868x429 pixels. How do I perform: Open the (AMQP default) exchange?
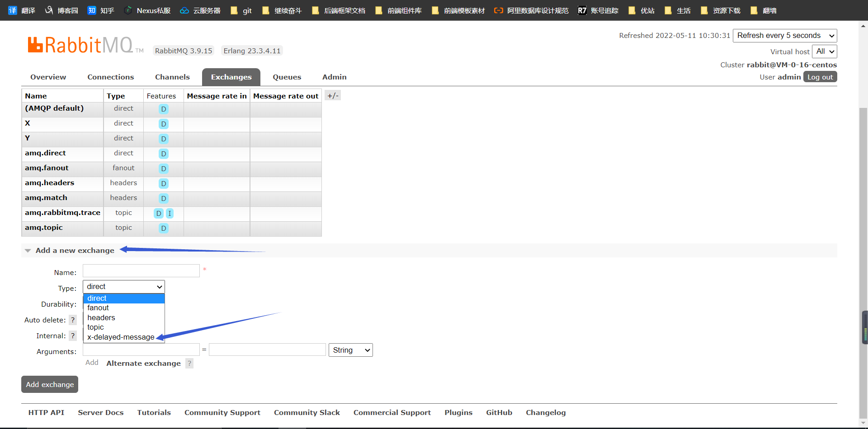tap(54, 108)
